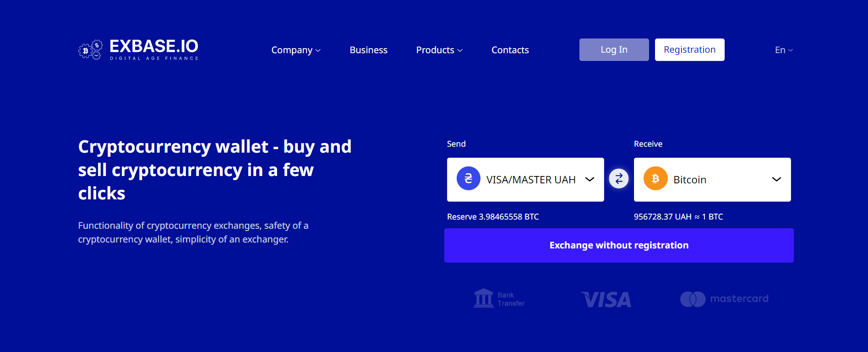Click the VISA payment logo
The image size is (868, 352).
[606, 300]
